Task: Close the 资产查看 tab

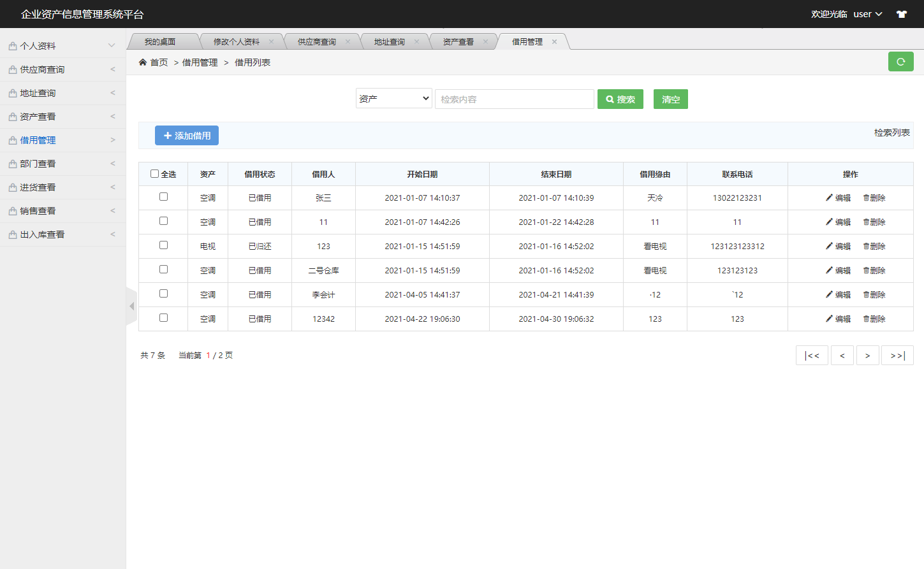Action: click(x=485, y=42)
